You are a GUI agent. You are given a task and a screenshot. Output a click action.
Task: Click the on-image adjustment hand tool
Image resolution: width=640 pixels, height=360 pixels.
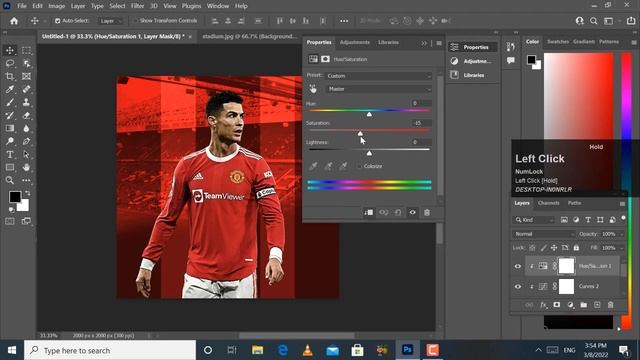[x=313, y=89]
